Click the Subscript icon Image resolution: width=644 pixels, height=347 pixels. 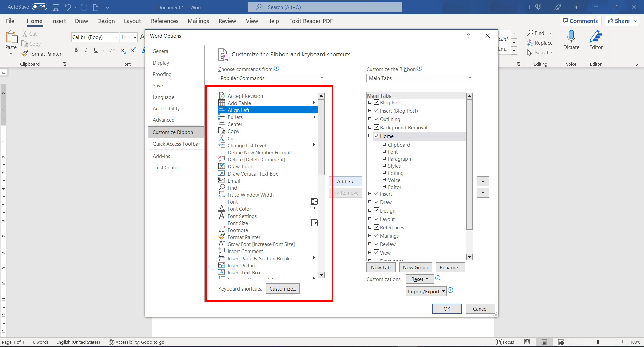(x=123, y=50)
